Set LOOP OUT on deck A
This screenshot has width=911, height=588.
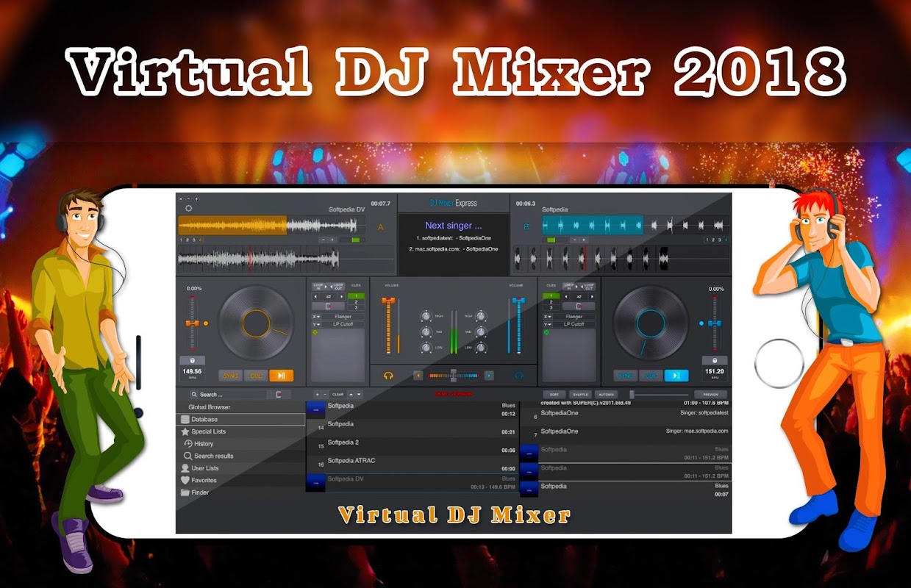coord(337,287)
